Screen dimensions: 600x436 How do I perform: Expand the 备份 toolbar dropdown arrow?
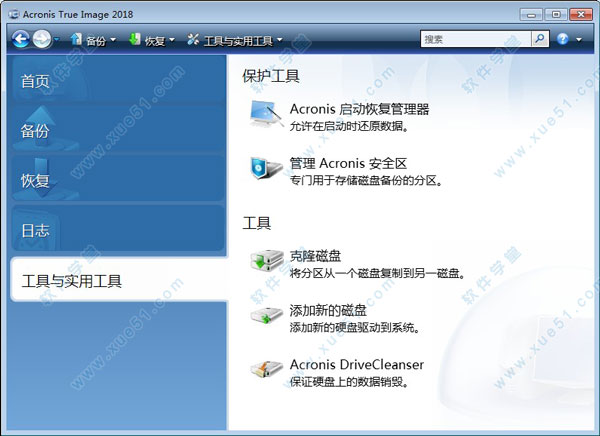pos(113,39)
